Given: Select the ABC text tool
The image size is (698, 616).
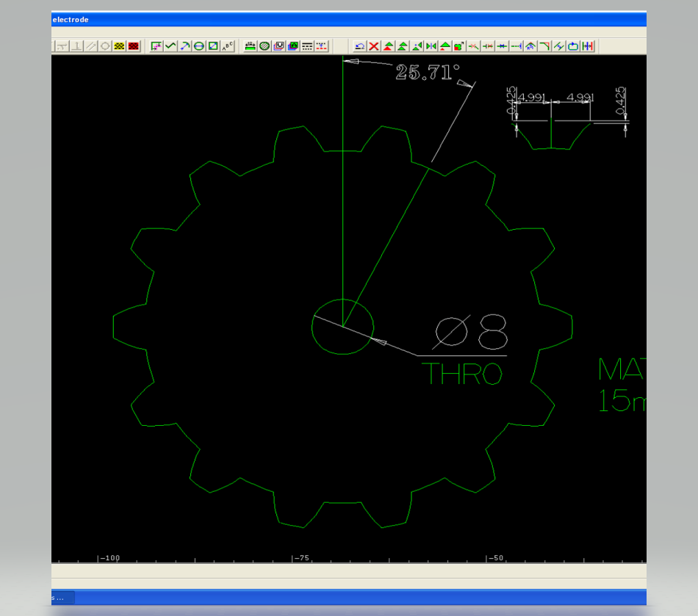Looking at the screenshot, I should (x=228, y=46).
